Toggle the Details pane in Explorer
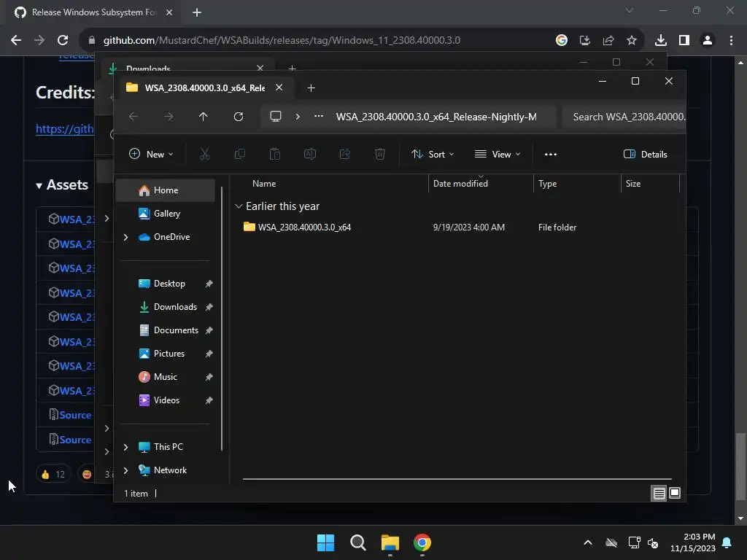 pos(645,155)
